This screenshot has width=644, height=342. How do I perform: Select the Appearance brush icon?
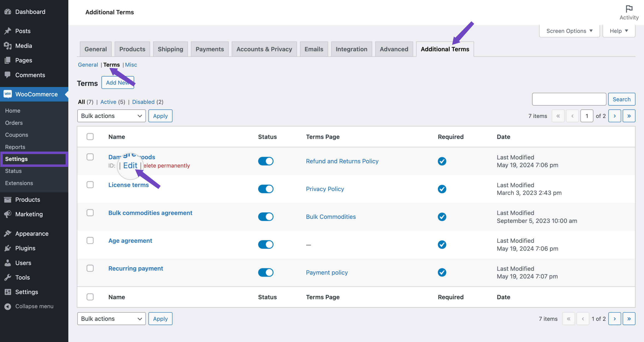point(8,233)
